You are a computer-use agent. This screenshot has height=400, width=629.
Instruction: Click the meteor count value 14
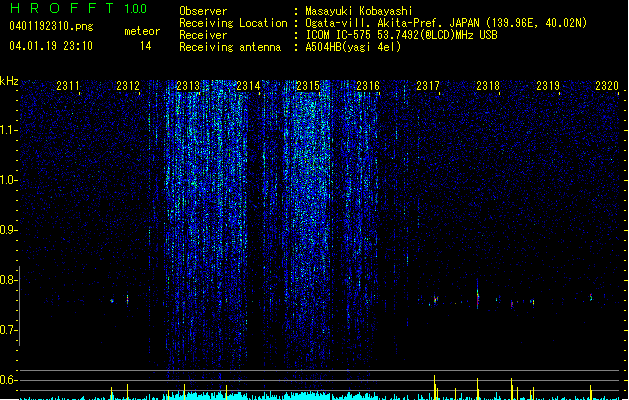(x=146, y=46)
